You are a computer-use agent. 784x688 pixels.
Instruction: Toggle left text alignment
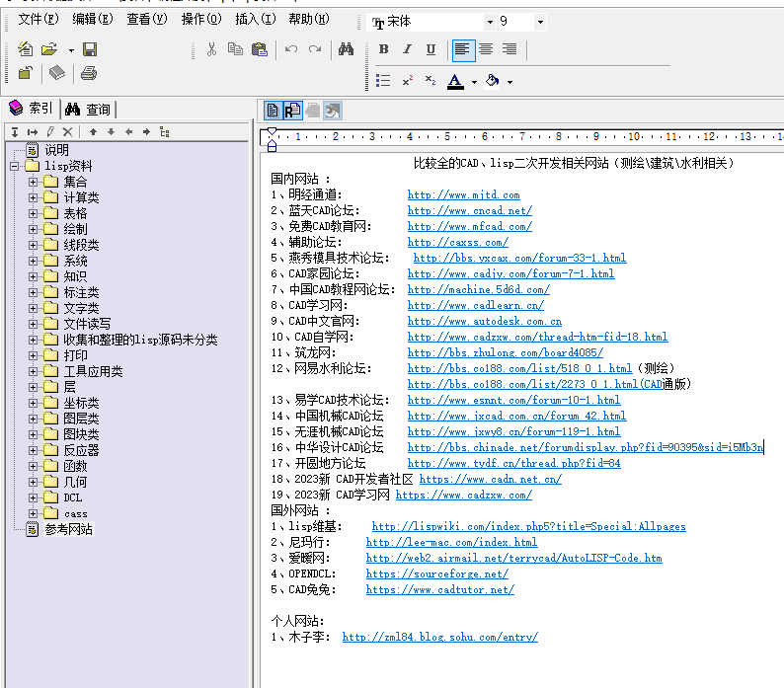click(463, 49)
